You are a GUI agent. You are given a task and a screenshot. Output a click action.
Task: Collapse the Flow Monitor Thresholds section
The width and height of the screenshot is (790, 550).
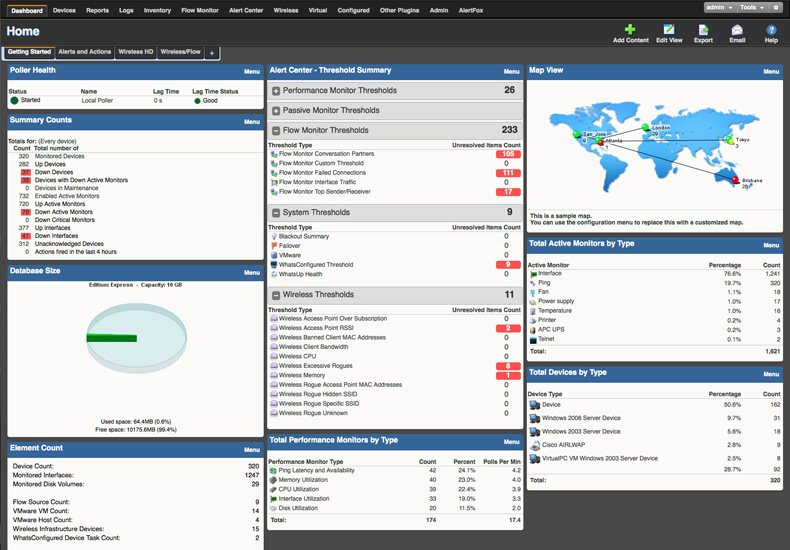point(276,131)
